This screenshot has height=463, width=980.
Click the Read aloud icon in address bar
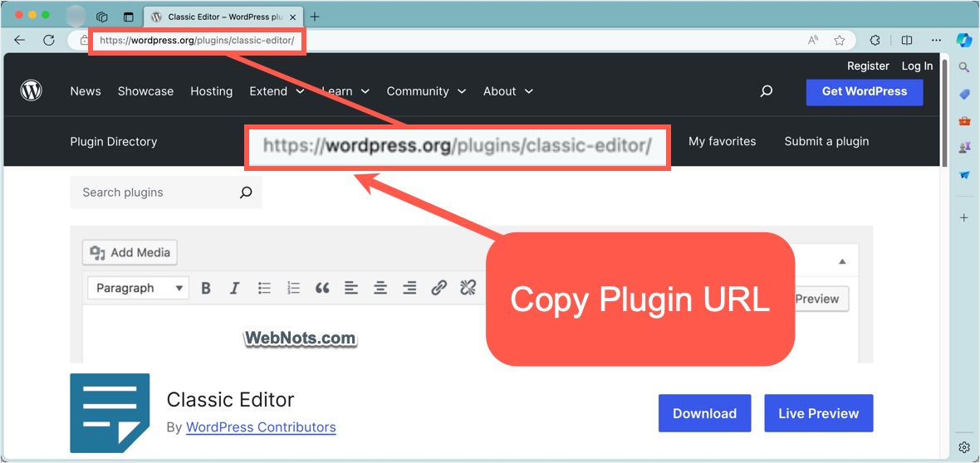pos(813,40)
